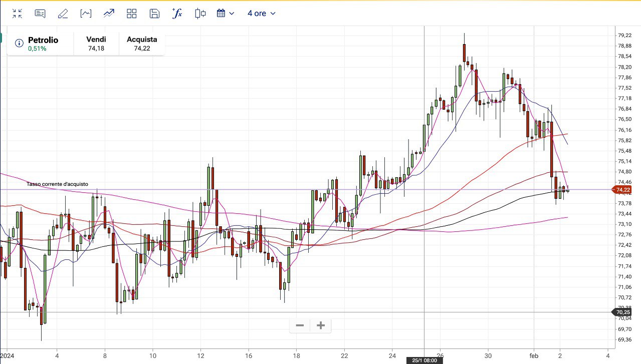Screen dimensions: 641x364
Task: Open the fx indicators icon
Action: [177, 14]
